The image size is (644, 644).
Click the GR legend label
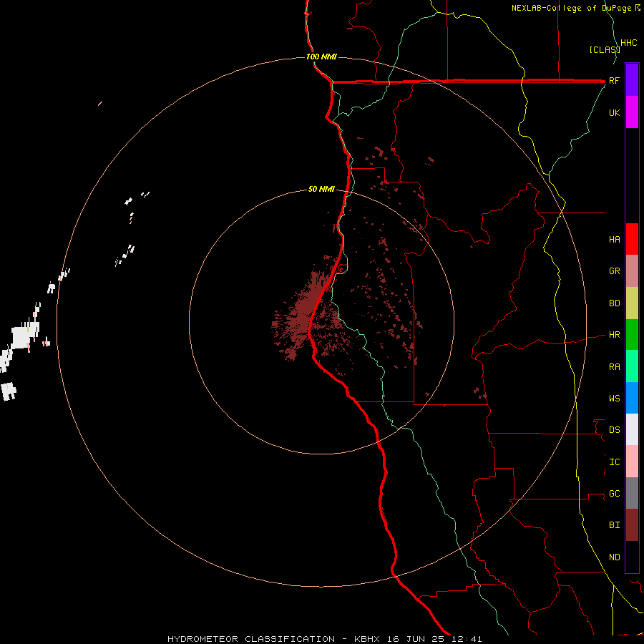pyautogui.click(x=614, y=271)
